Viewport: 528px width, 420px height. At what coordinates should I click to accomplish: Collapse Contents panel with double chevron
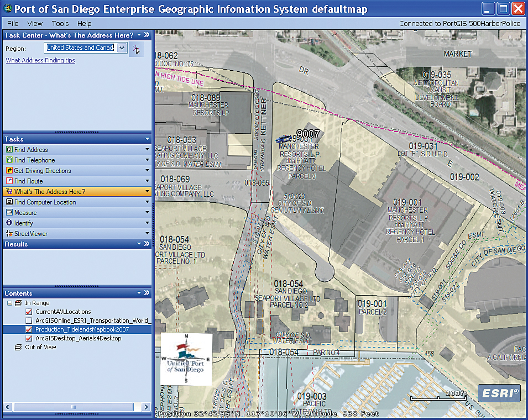click(147, 293)
